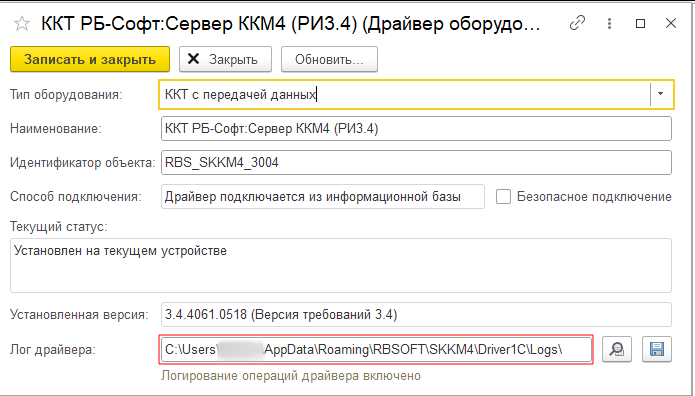Click the Логирование операций драйвера включено text

click(x=291, y=376)
